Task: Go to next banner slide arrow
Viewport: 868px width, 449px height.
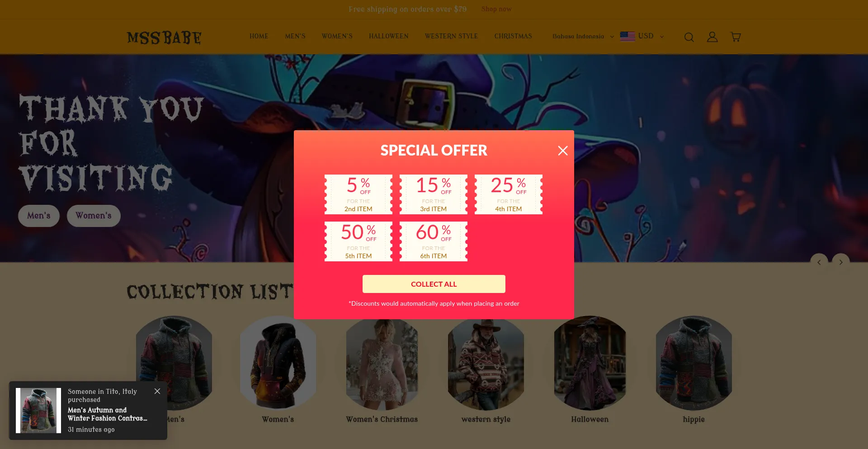Action: pyautogui.click(x=841, y=262)
